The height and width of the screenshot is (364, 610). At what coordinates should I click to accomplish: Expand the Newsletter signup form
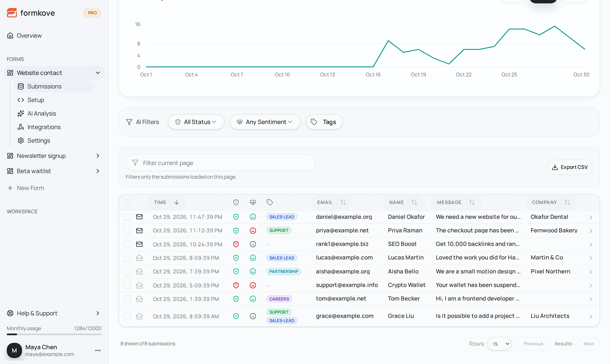tap(54, 156)
